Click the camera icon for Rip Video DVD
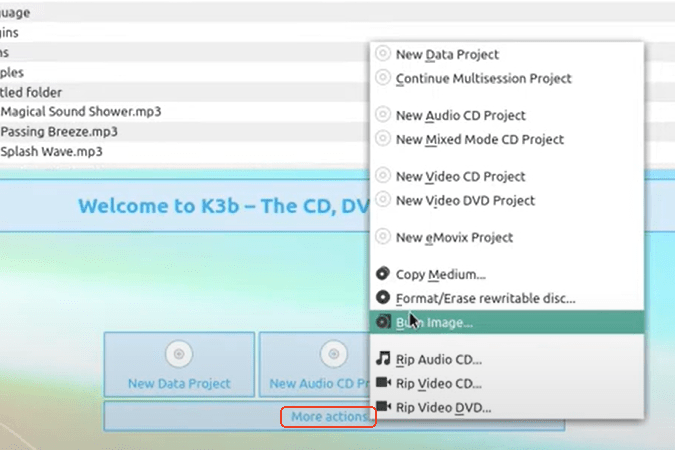 click(383, 407)
